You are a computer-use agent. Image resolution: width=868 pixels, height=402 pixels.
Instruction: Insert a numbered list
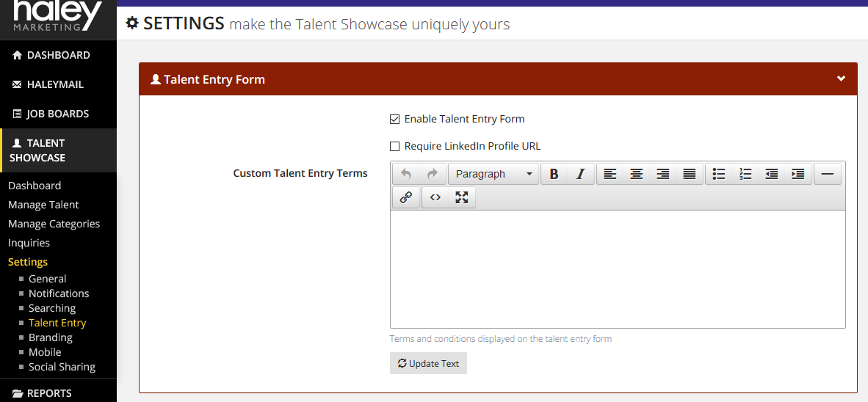(x=745, y=174)
